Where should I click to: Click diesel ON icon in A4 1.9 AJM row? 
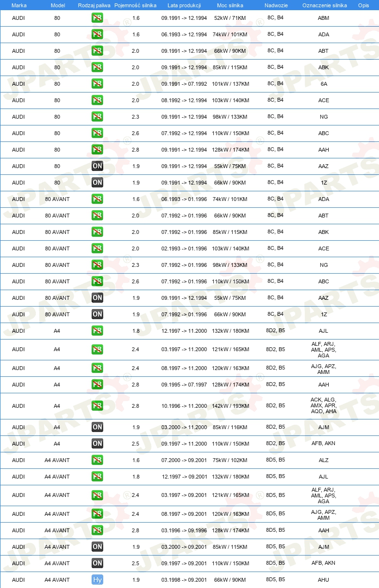tap(97, 427)
